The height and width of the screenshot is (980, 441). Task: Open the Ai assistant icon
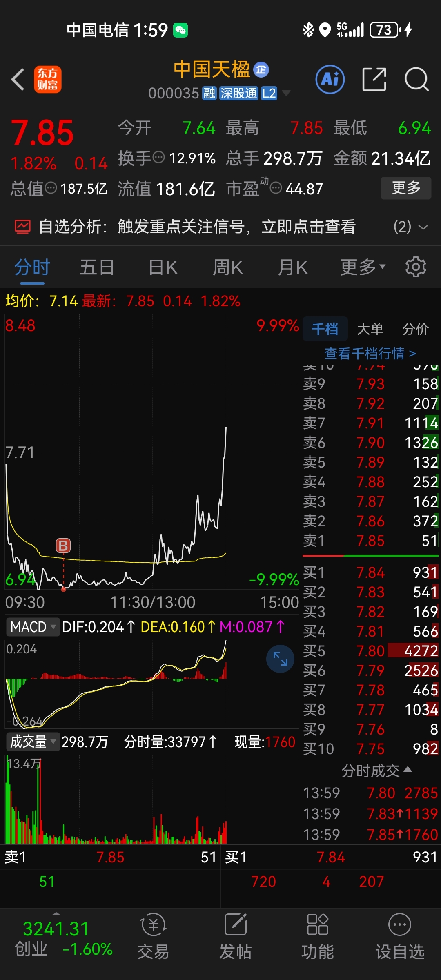tap(330, 79)
